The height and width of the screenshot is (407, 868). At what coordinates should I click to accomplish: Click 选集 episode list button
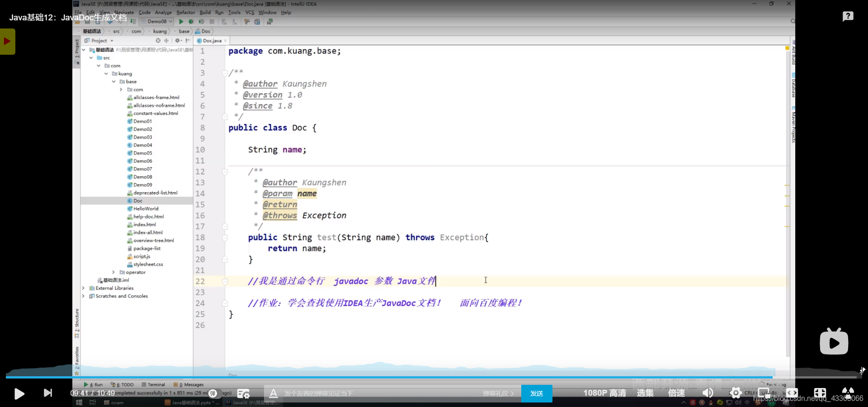pos(645,393)
